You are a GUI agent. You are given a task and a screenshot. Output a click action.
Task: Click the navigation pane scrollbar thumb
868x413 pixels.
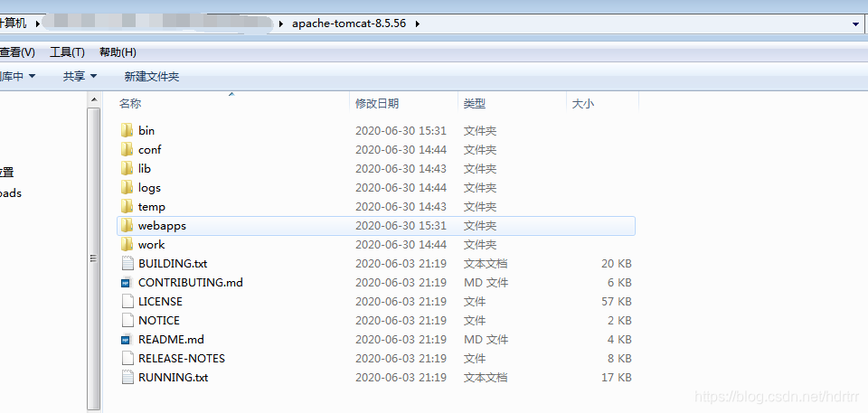[x=94, y=258]
